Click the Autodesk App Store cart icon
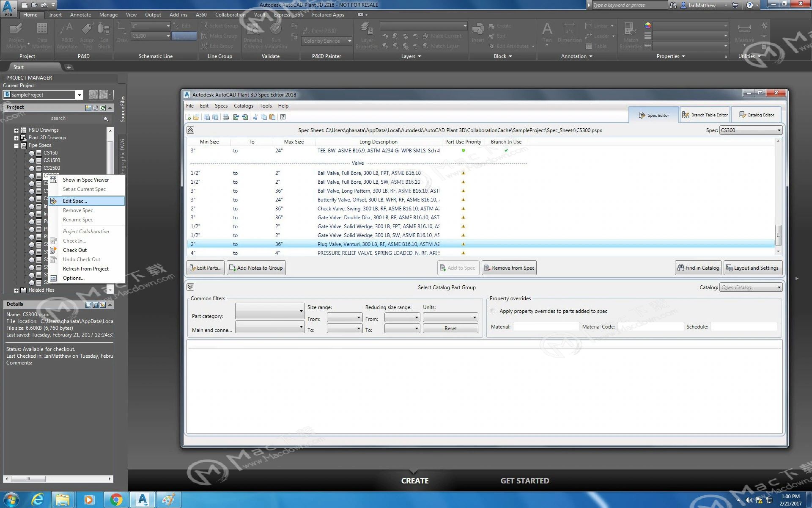 [x=735, y=5]
